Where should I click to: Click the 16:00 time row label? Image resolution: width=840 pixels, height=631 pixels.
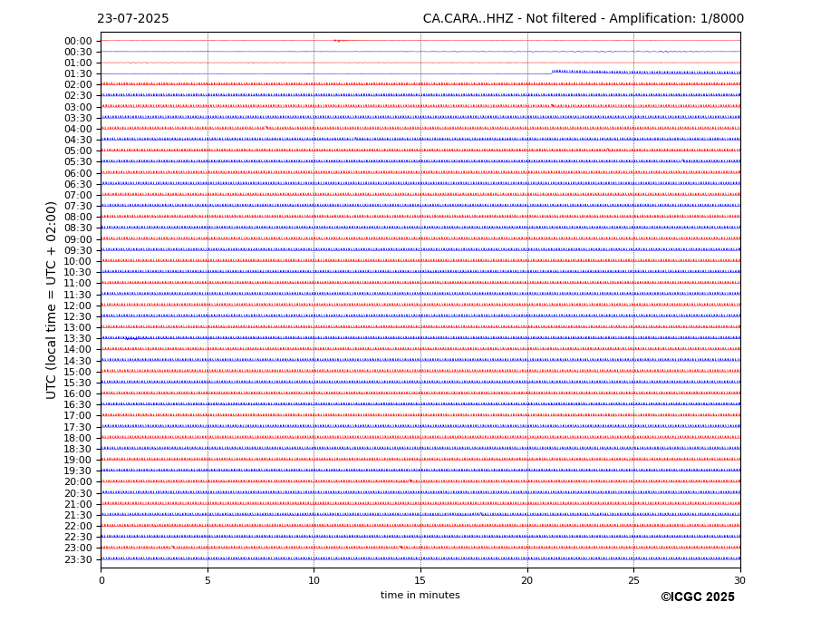pos(78,394)
